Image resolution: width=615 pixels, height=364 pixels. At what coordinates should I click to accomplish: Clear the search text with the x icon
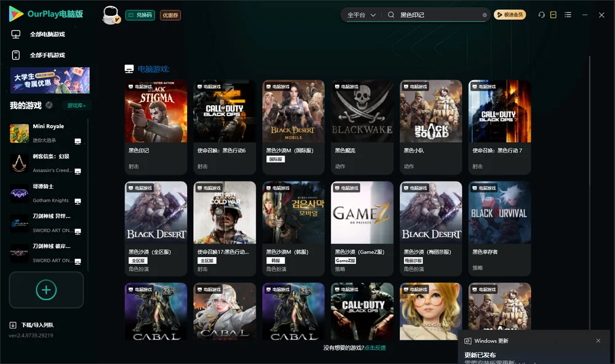coord(485,15)
